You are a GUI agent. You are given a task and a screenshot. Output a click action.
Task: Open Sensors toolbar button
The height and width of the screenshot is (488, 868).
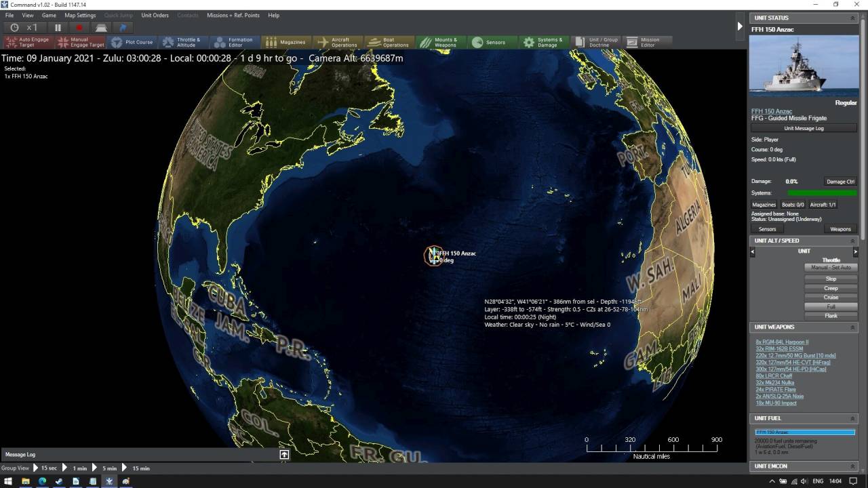488,42
